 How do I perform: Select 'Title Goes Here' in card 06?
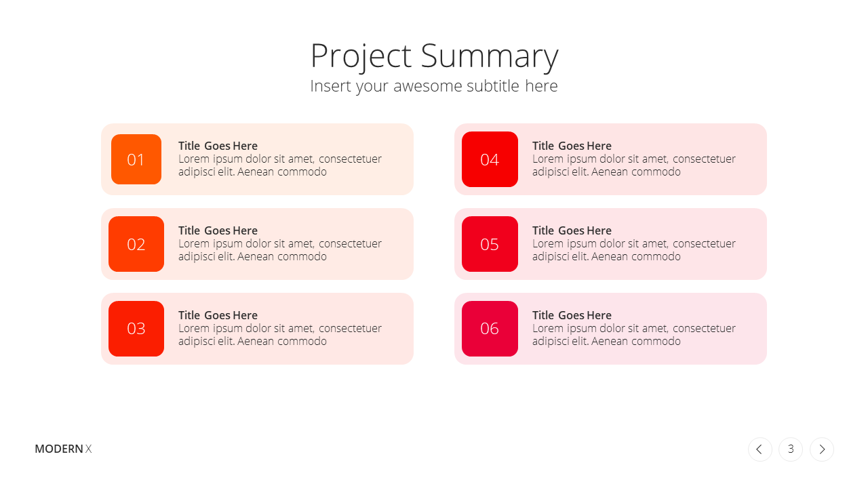572,315
